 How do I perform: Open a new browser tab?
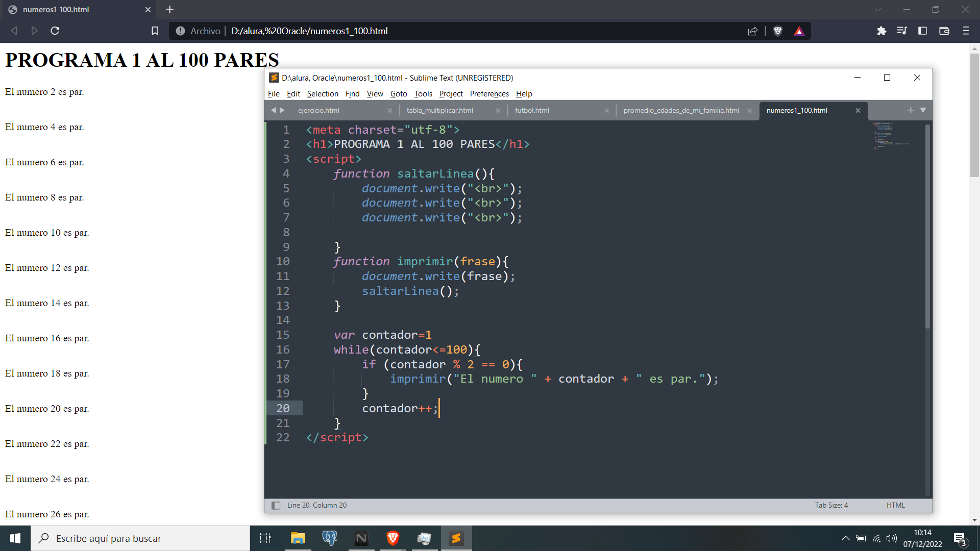pos(170,10)
